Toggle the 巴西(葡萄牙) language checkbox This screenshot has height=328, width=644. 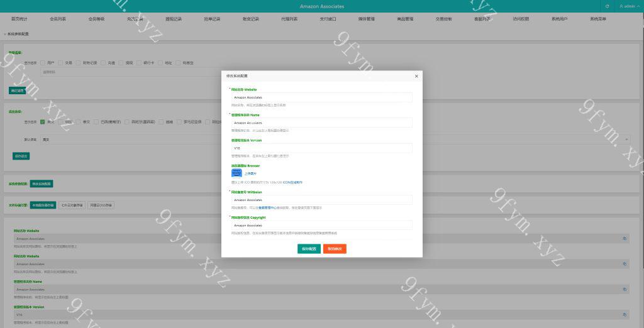[x=96, y=122]
